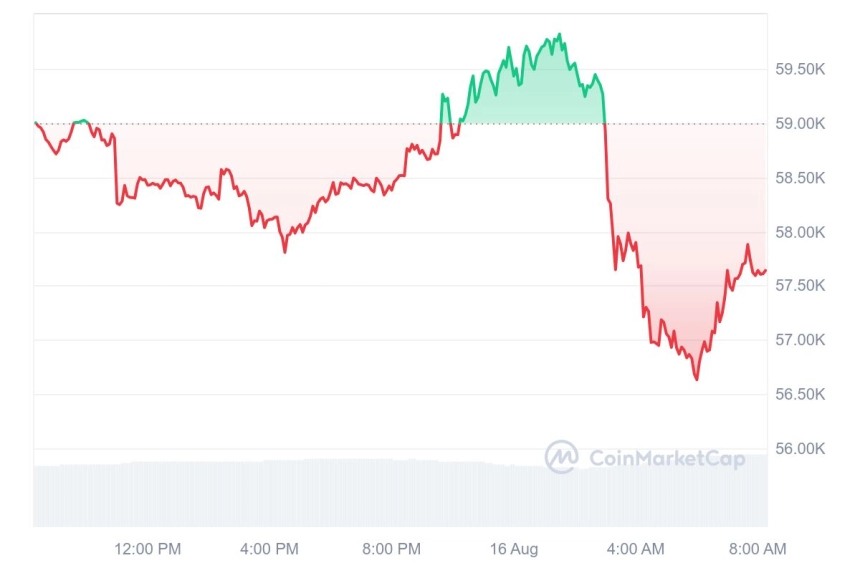This screenshot has width=860, height=573.
Task: Click the 8:00 PM time axis marker
Action: click(392, 549)
